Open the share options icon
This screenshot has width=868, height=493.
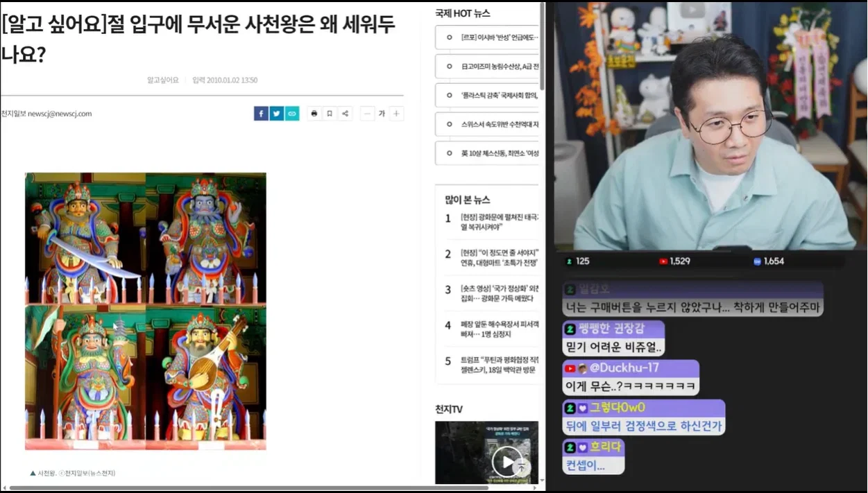(x=346, y=114)
